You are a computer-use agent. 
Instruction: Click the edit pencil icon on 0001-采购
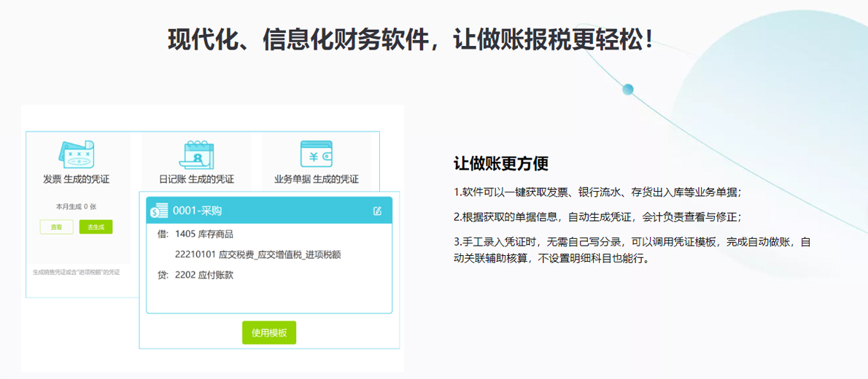377,211
